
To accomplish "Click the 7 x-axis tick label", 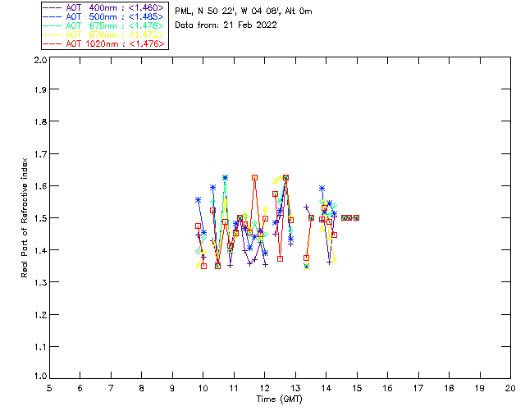I will pos(111,388).
